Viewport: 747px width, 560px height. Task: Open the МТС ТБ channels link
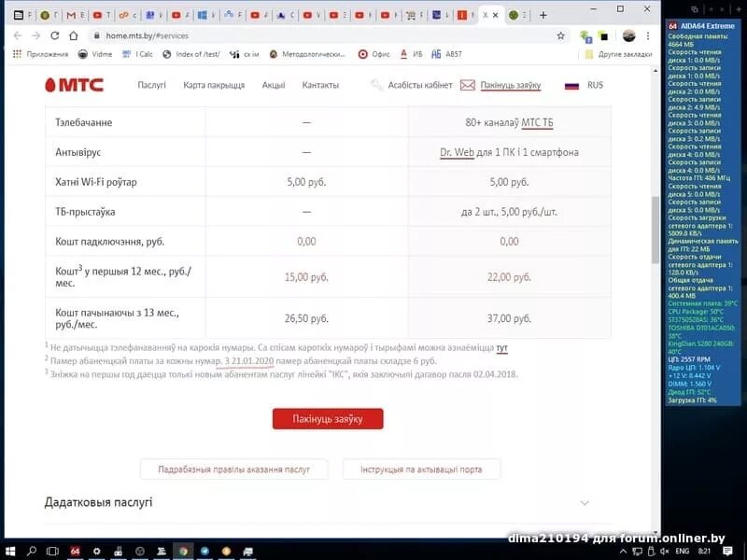537,123
